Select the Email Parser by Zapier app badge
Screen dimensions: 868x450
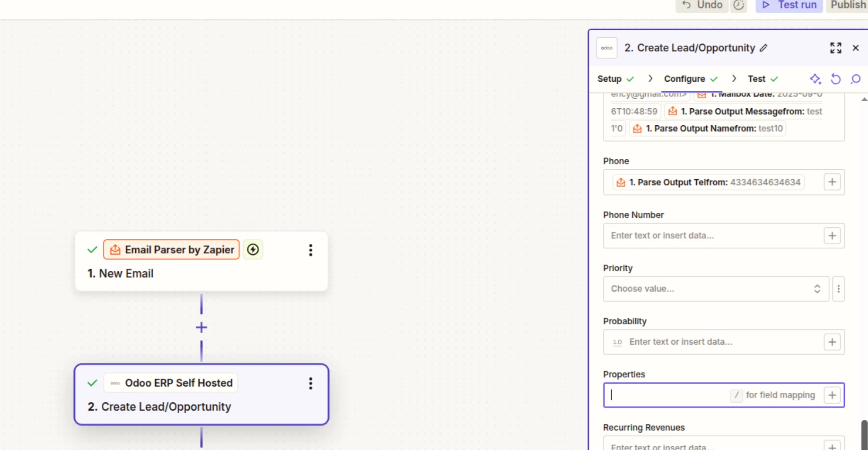pyautogui.click(x=172, y=250)
